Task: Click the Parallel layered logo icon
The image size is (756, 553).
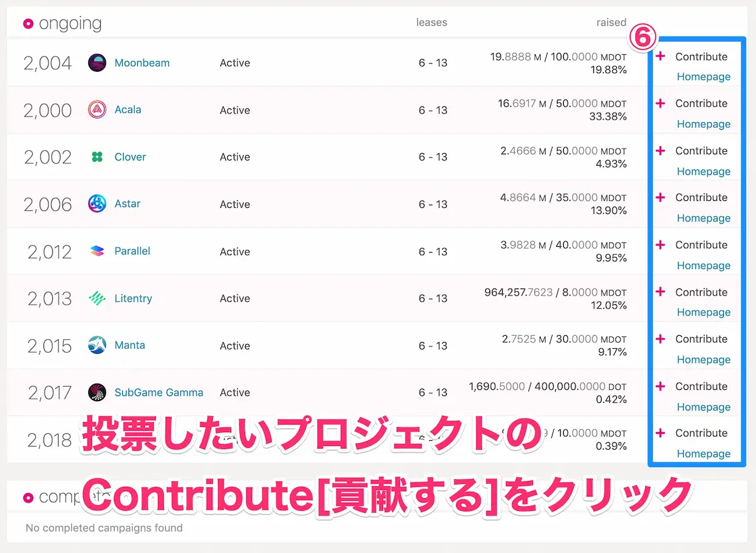Action: pos(97,251)
